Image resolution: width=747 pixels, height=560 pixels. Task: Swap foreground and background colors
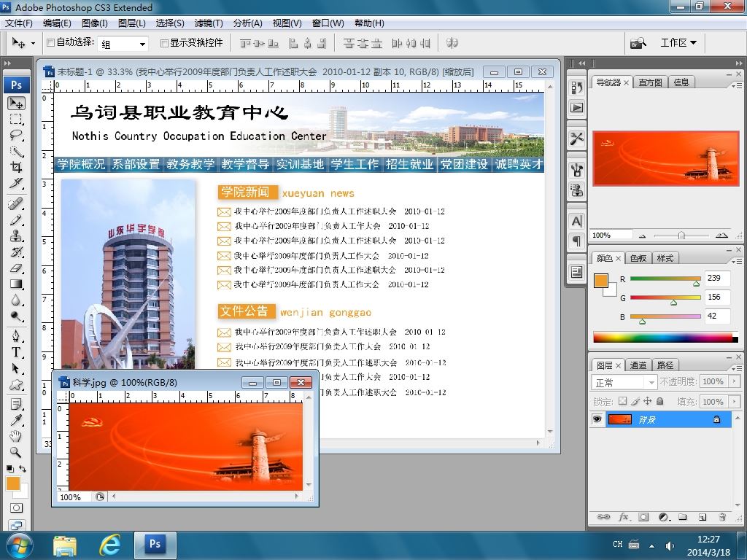pos(23,469)
